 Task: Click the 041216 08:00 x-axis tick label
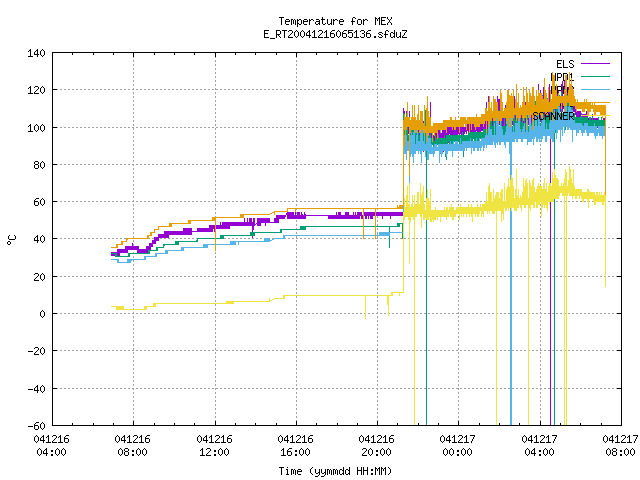click(132, 446)
